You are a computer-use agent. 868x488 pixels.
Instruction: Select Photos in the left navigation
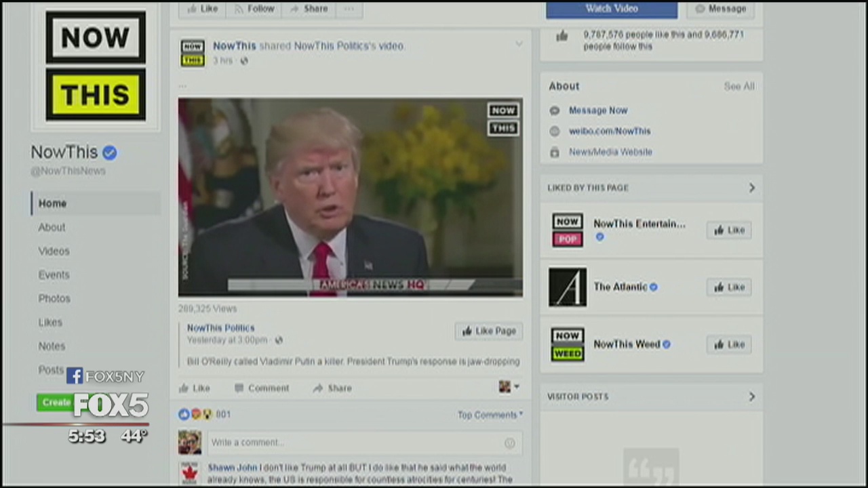[54, 298]
